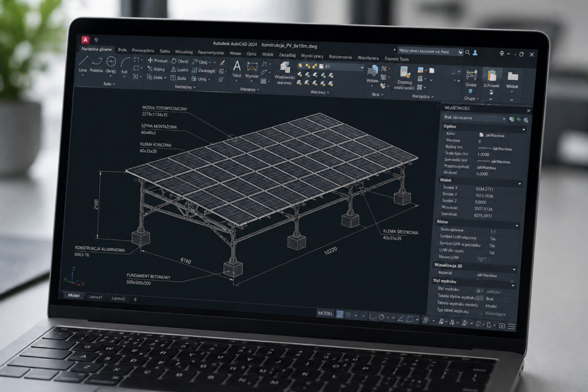The image size is (588, 392).
Task: Click the Środek X value 5534.2721
Action: 484,189
